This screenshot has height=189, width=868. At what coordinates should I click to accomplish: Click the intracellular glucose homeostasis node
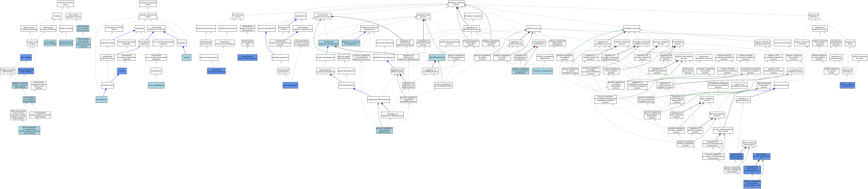(216, 71)
